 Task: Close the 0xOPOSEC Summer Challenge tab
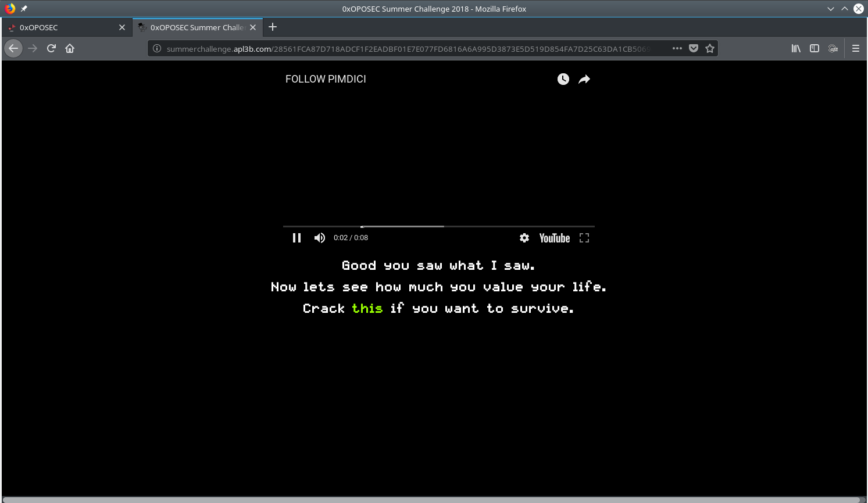click(253, 27)
